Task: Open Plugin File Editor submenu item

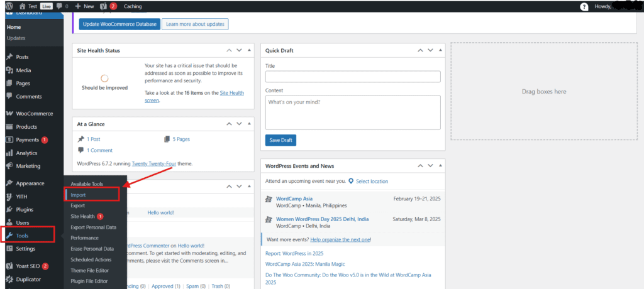Action: pyautogui.click(x=89, y=281)
